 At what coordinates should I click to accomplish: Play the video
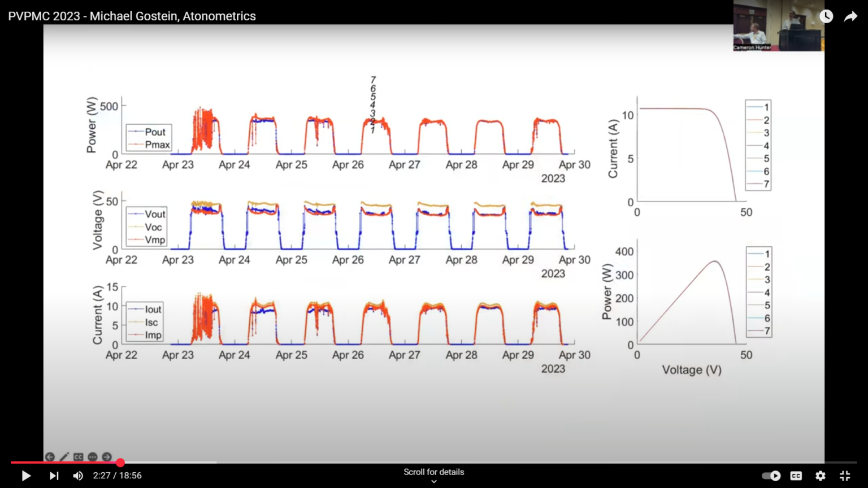tap(26, 476)
